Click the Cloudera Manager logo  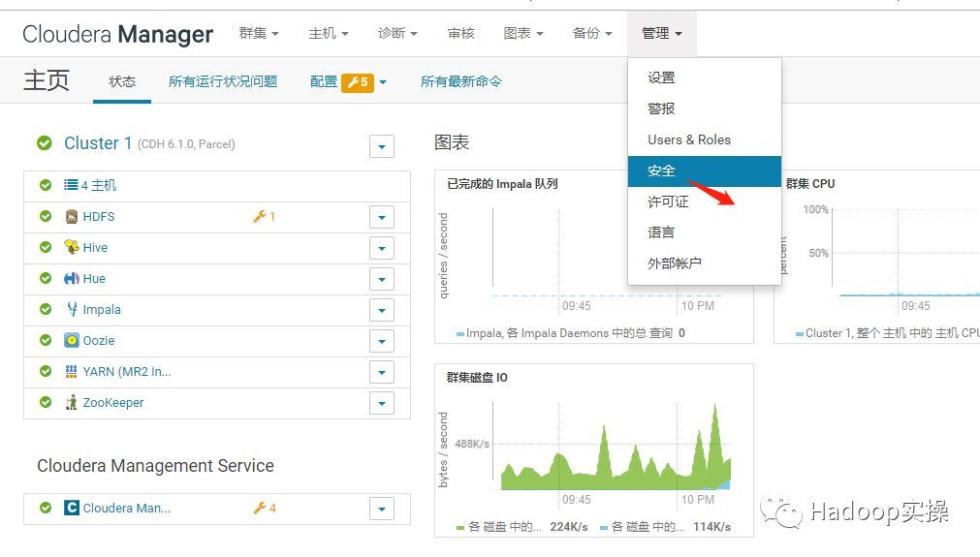point(117,34)
